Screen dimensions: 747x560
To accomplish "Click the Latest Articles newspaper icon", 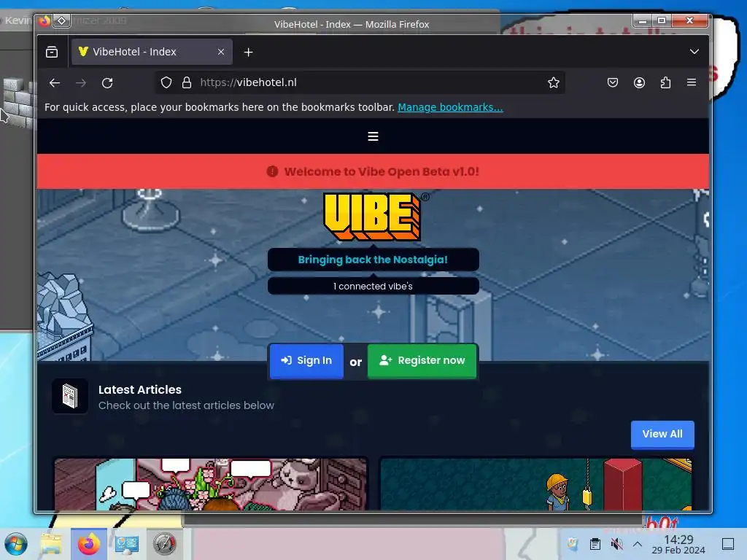I will [x=70, y=396].
